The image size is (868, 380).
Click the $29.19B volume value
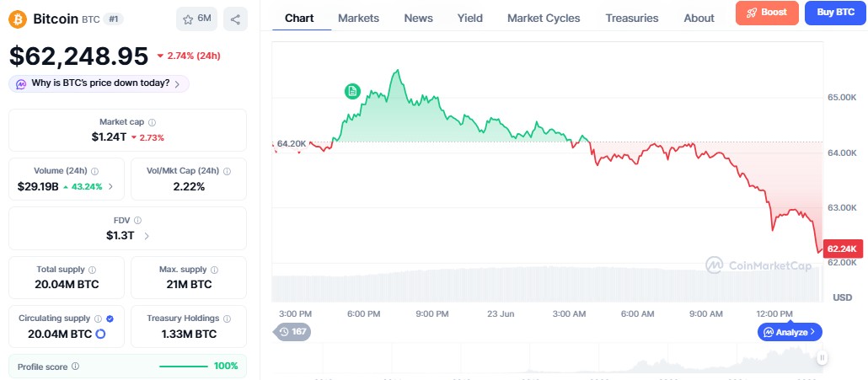(x=38, y=186)
